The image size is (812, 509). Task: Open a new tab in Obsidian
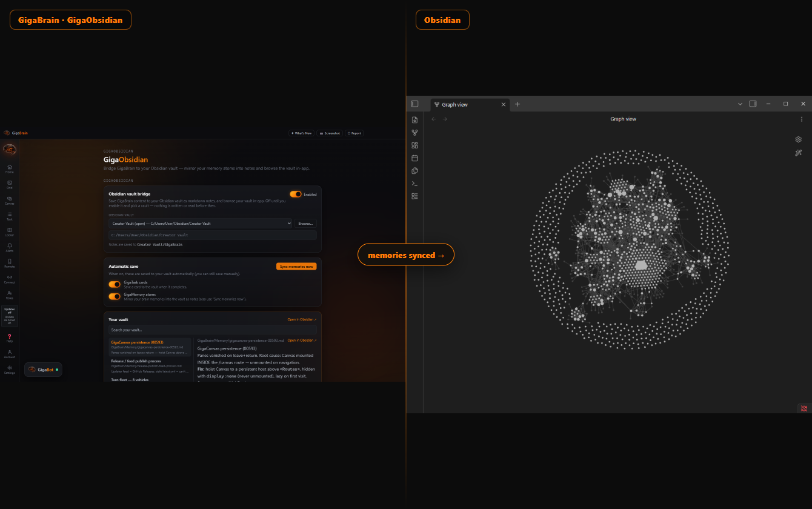517,104
